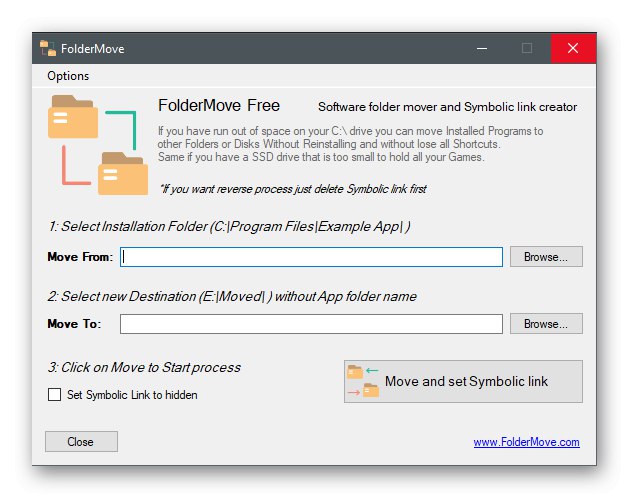Click the 'Move From:' label
The height and width of the screenshot is (498, 629).
coord(80,257)
